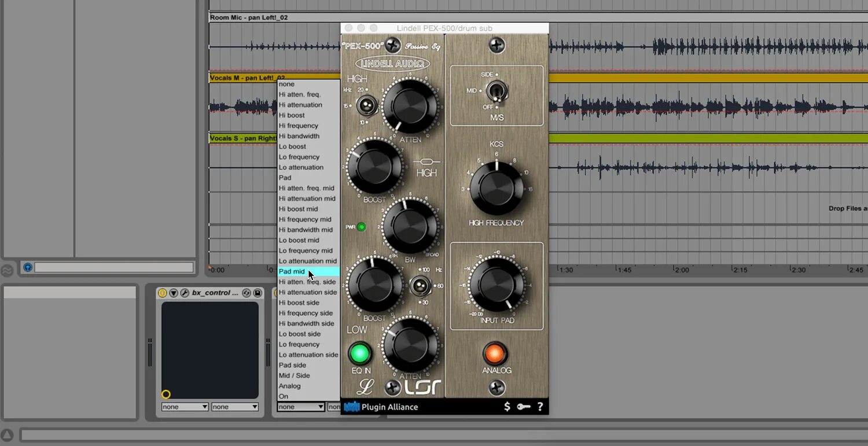Pick 'Hi frequency mid' in the list
The width and height of the screenshot is (868, 446).
pyautogui.click(x=308, y=219)
